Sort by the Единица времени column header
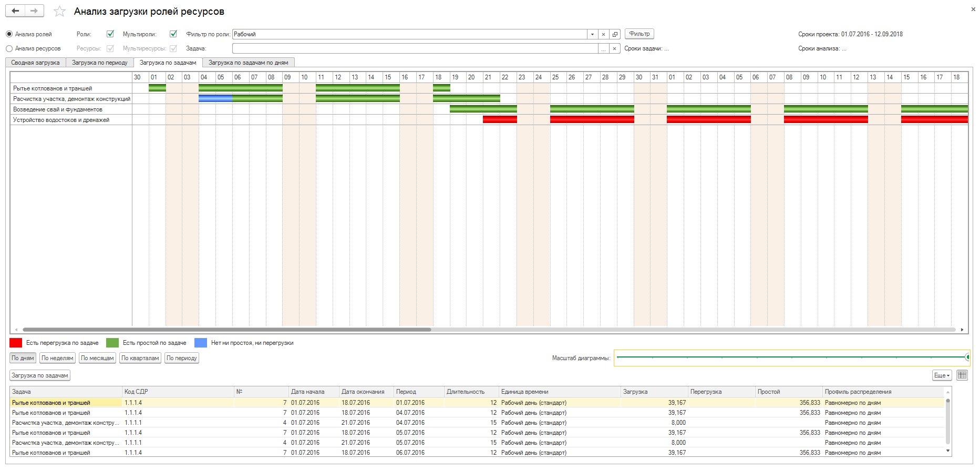The width and height of the screenshot is (980, 470). [x=560, y=392]
